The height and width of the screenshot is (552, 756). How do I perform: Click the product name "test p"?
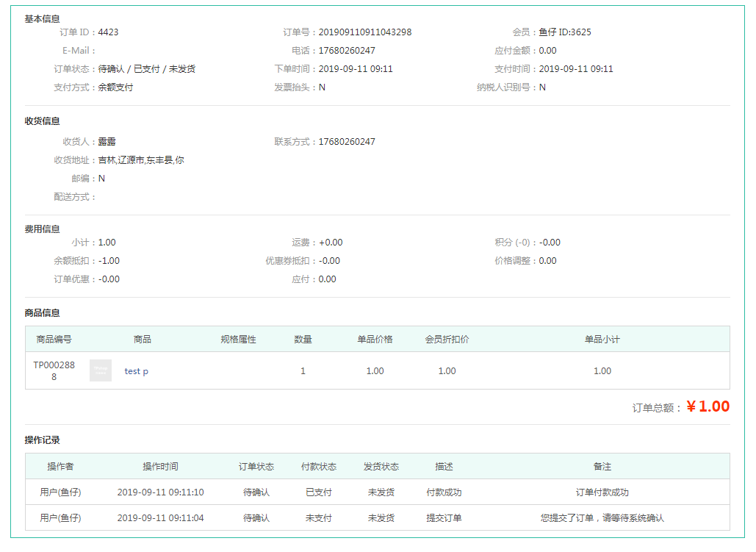click(136, 371)
